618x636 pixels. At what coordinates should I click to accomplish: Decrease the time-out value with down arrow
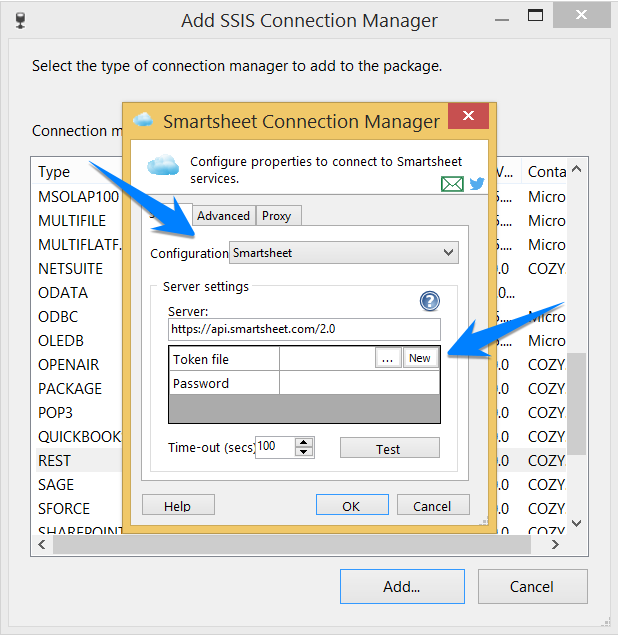point(304,452)
